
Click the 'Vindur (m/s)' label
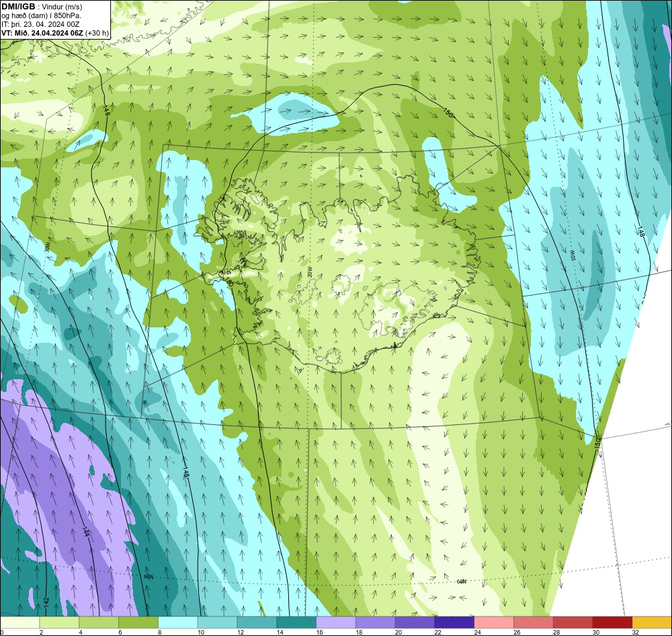pos(62,7)
